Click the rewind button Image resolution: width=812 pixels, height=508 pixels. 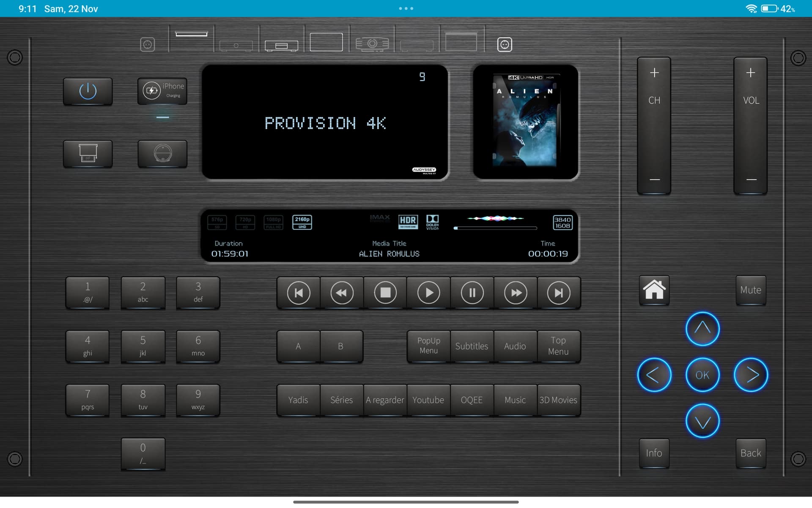pyautogui.click(x=341, y=293)
